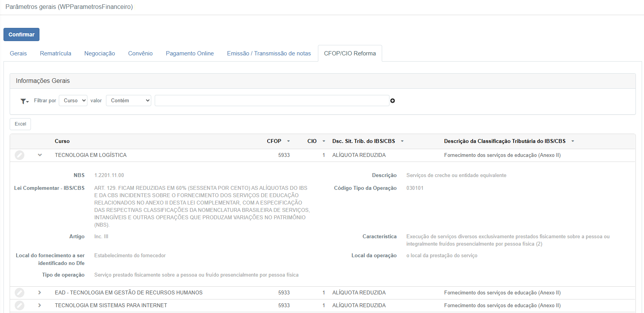Go to Emissão / Transmissão de notas tab
Screen dimensions: 644x313
tap(269, 53)
